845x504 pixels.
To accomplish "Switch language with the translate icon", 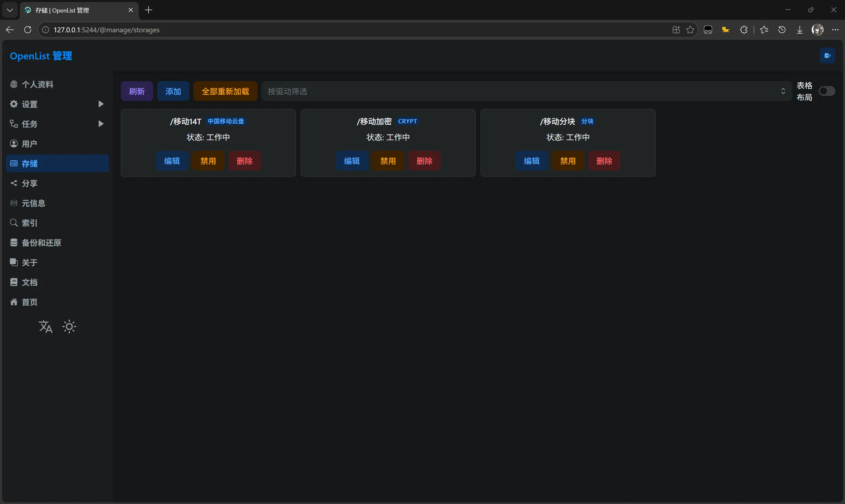I will coord(46,327).
